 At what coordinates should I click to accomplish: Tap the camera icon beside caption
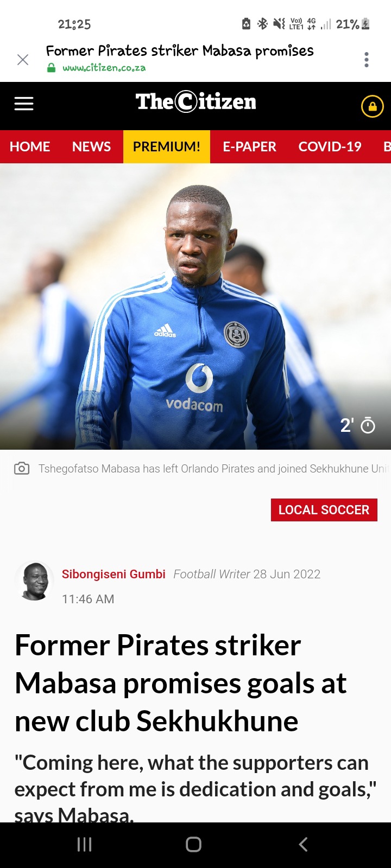(22, 468)
